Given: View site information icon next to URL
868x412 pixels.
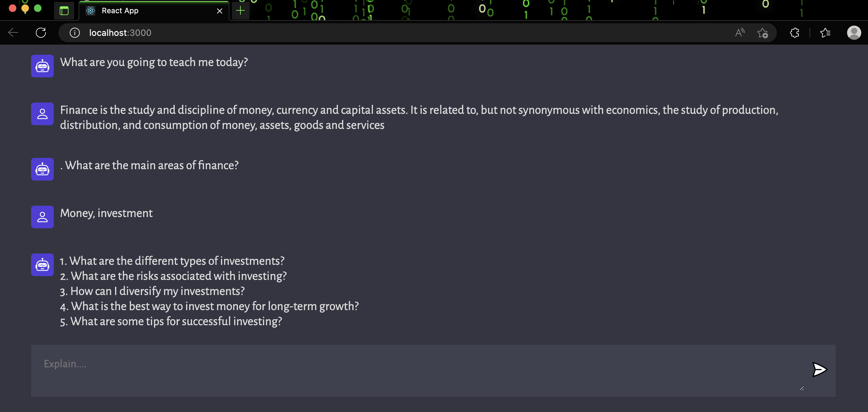Looking at the screenshot, I should [x=74, y=33].
